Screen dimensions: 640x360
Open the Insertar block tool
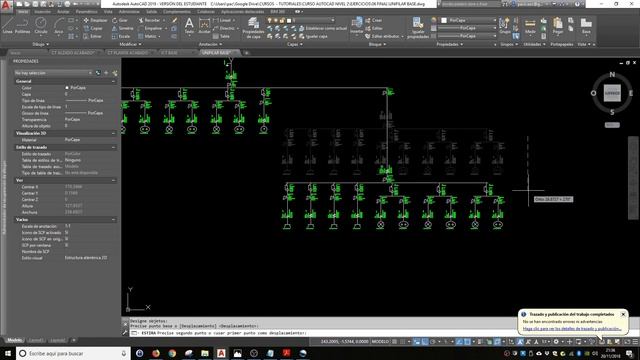pyautogui.click(x=356, y=25)
